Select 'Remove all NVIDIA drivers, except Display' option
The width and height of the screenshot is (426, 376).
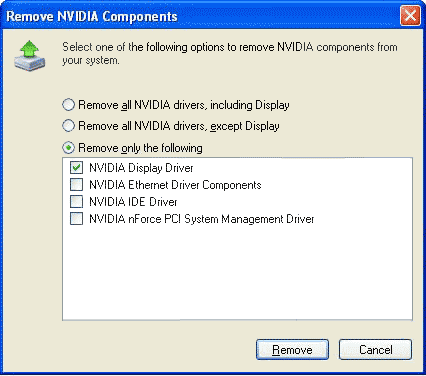[68, 126]
